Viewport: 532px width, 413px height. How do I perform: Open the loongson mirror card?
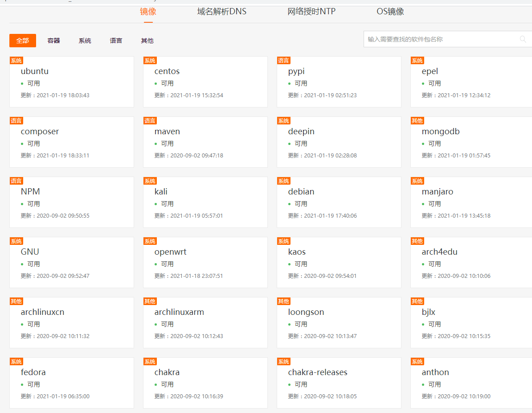(339, 322)
